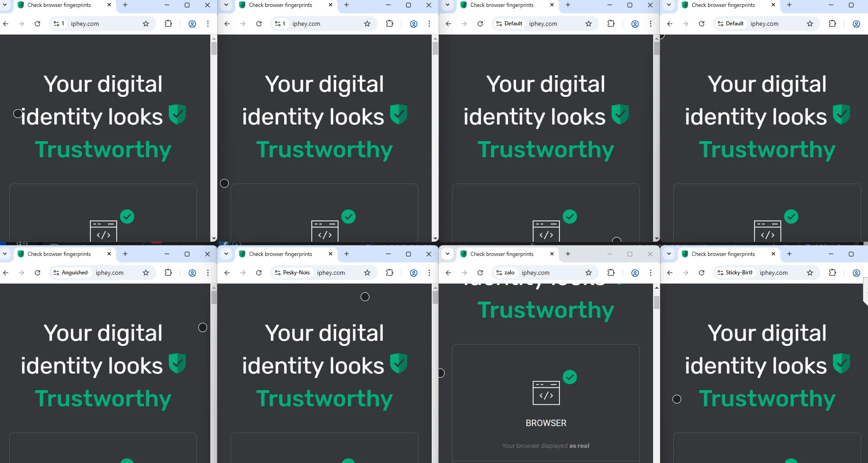Click the Pesky-Nois site chip

292,273
